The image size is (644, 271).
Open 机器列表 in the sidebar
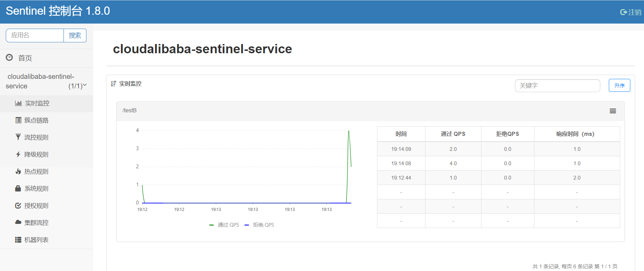36,240
